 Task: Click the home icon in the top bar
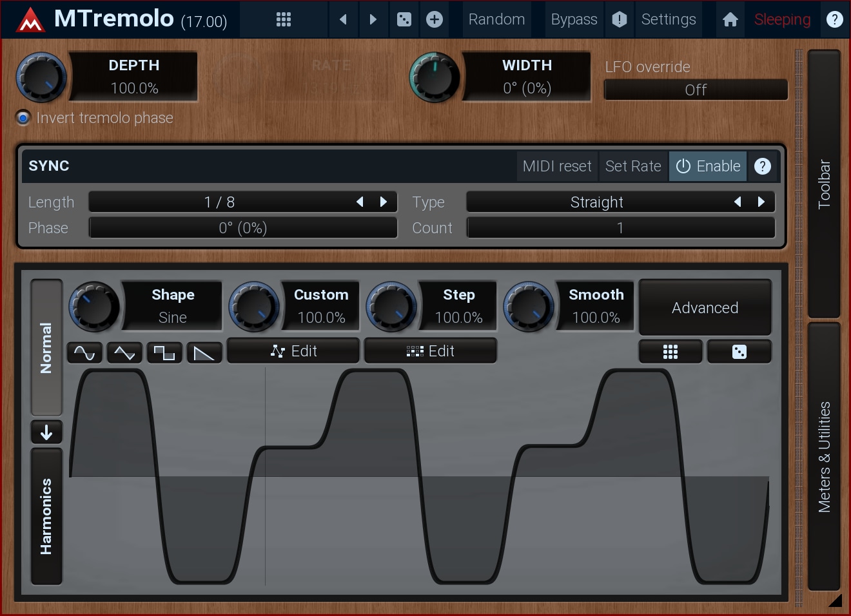pos(730,19)
